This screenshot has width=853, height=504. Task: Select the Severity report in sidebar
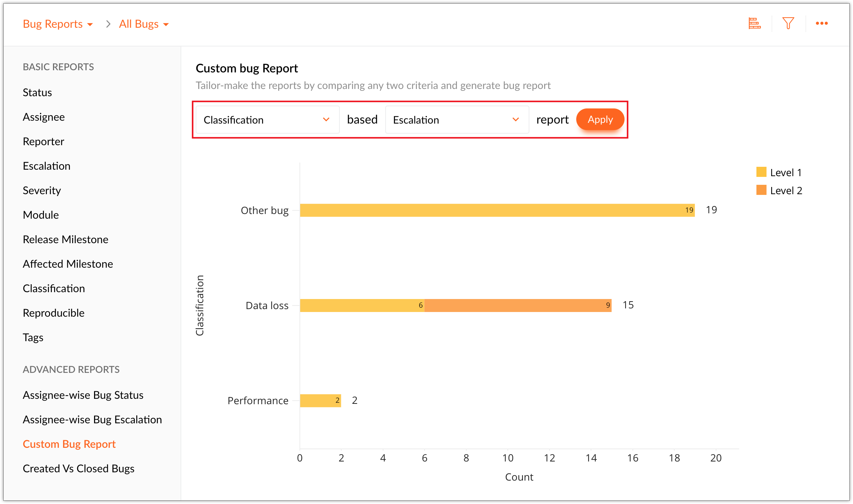coord(42,191)
